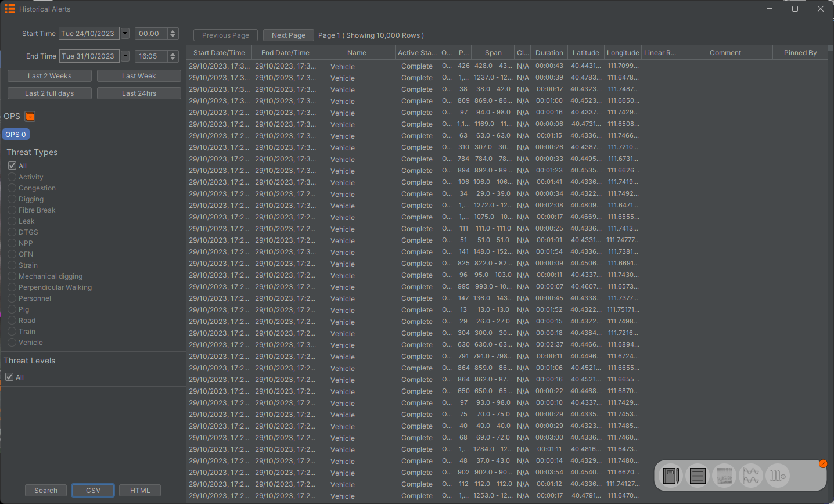Select the OPS 0 tag chip
This screenshot has width=834, height=504.
tap(16, 135)
